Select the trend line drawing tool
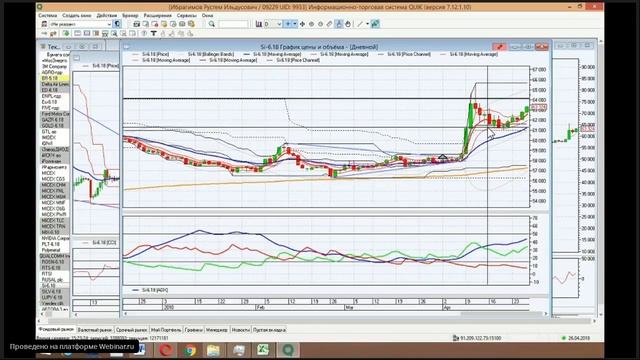 (x=360, y=24)
